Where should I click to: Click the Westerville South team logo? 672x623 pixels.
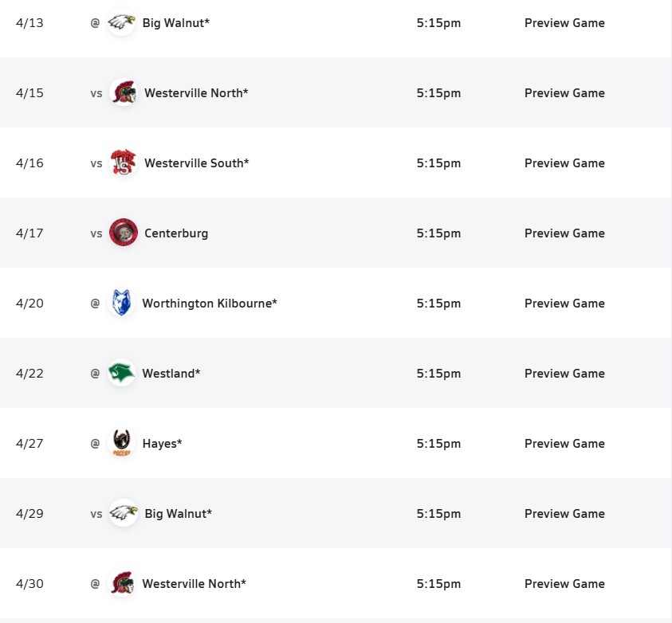point(124,163)
